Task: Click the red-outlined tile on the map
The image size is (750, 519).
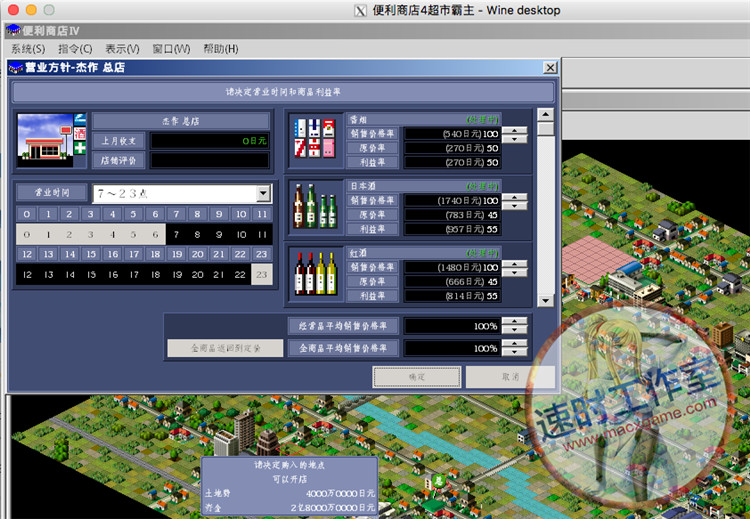Action: point(291,449)
